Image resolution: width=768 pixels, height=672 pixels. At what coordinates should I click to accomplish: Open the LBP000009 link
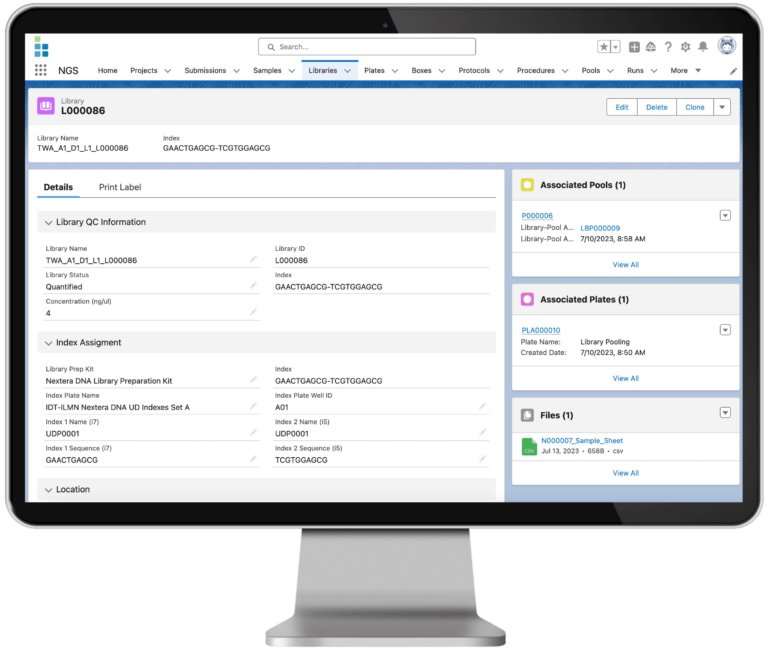pyautogui.click(x=600, y=228)
